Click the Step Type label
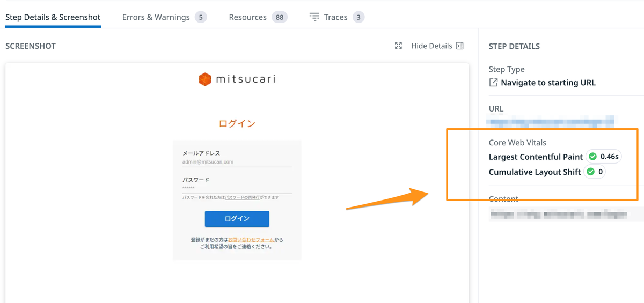Viewport: 644px width, 303px height. coord(507,69)
